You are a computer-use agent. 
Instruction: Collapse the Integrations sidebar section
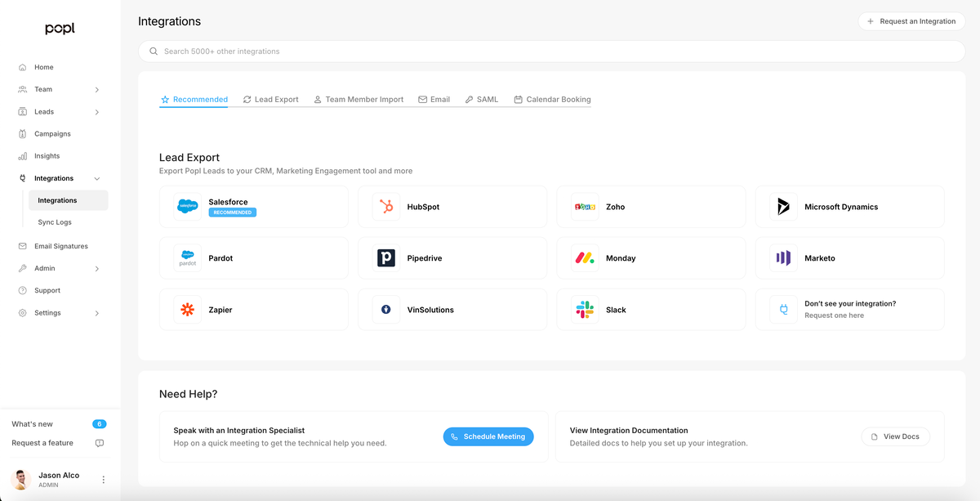[x=97, y=178]
